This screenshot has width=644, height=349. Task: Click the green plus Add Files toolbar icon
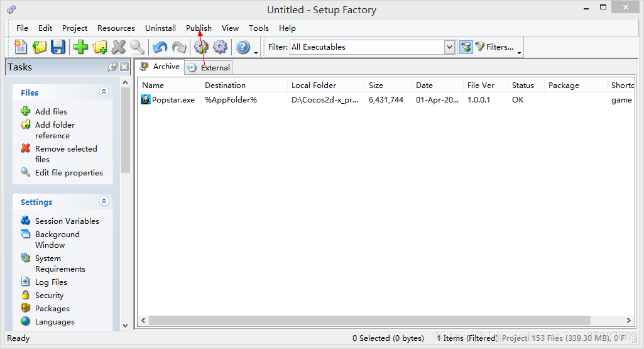coord(80,47)
